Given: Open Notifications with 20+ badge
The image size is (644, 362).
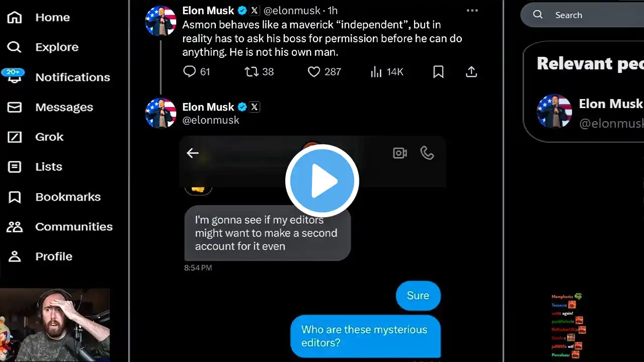Looking at the screenshot, I should point(72,77).
